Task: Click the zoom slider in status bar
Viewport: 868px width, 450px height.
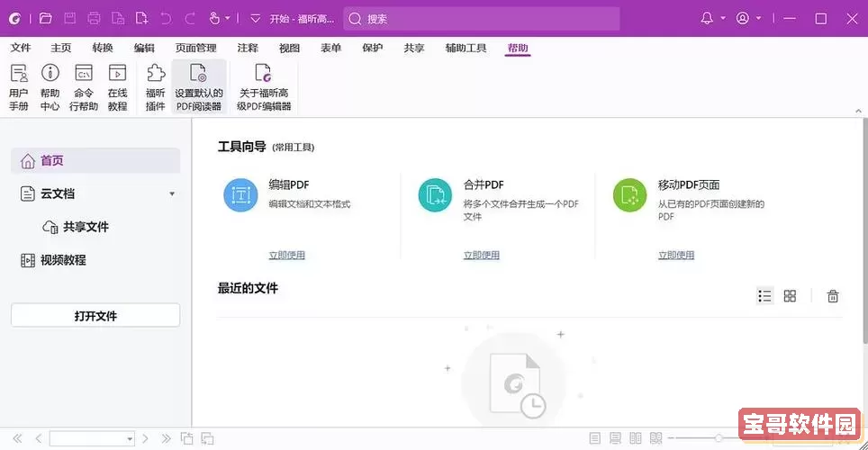Action: (x=718, y=437)
